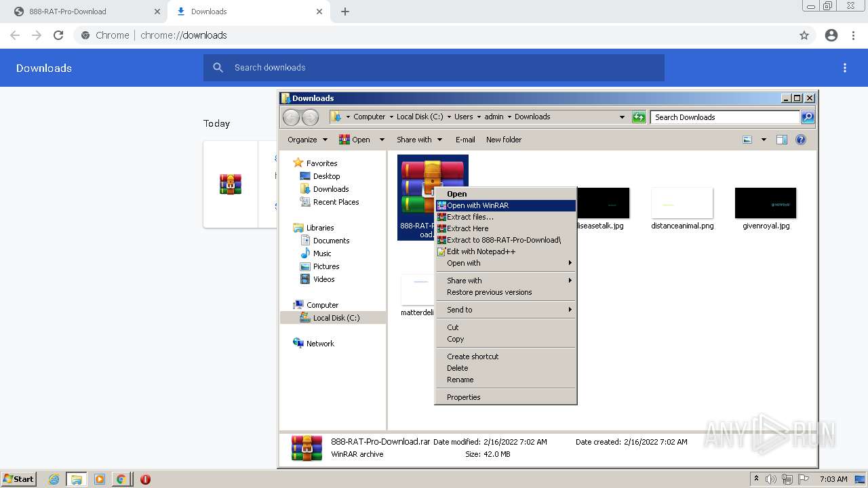Select the 888-RAT-Pro-Download rar file icon
The image size is (868, 488).
[x=433, y=197]
